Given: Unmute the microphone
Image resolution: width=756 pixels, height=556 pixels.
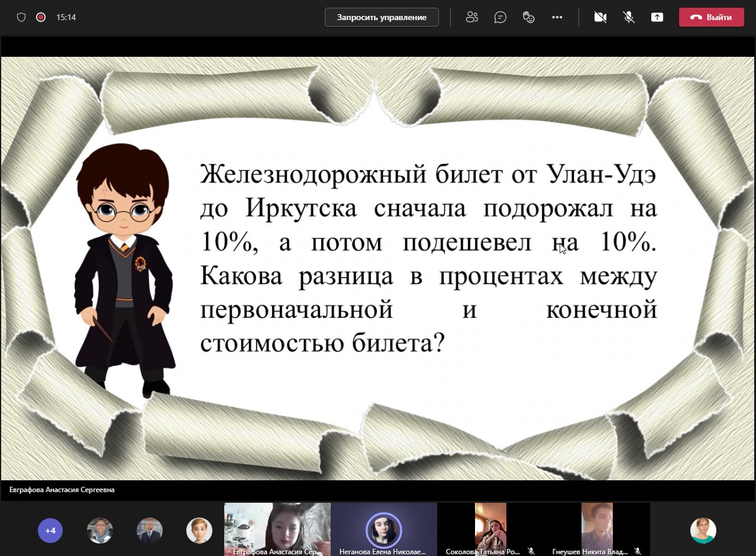Looking at the screenshot, I should 629,17.
